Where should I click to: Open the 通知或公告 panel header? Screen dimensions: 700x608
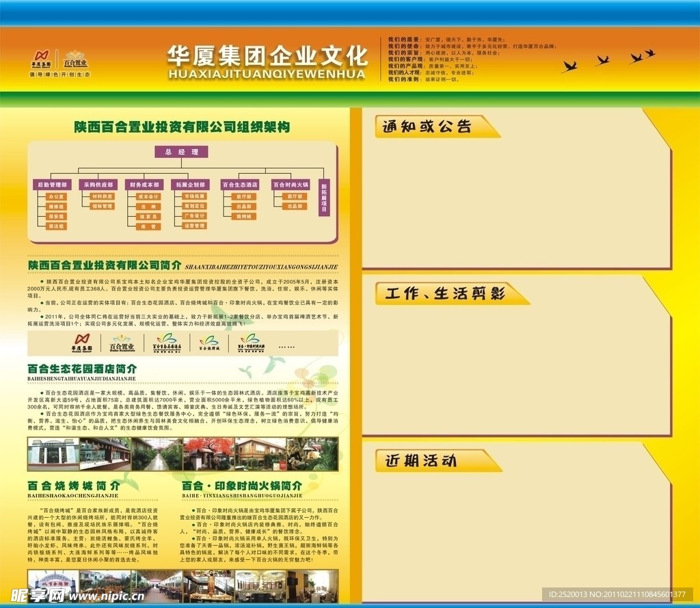coord(437,127)
